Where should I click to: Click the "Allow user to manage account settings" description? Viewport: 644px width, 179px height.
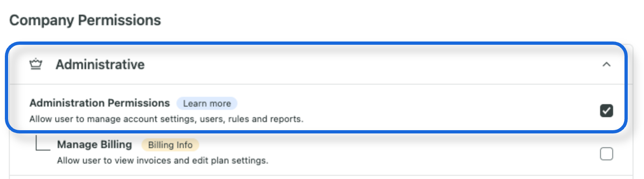pos(166,119)
